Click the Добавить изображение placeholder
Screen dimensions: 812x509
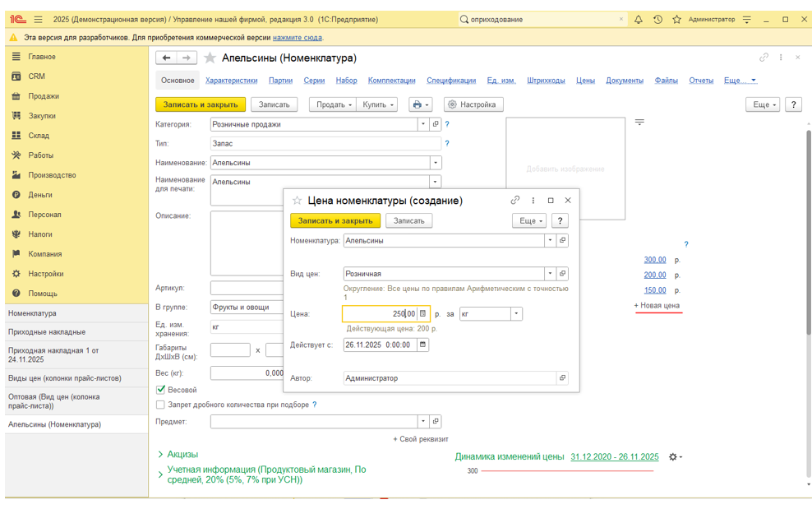point(565,169)
